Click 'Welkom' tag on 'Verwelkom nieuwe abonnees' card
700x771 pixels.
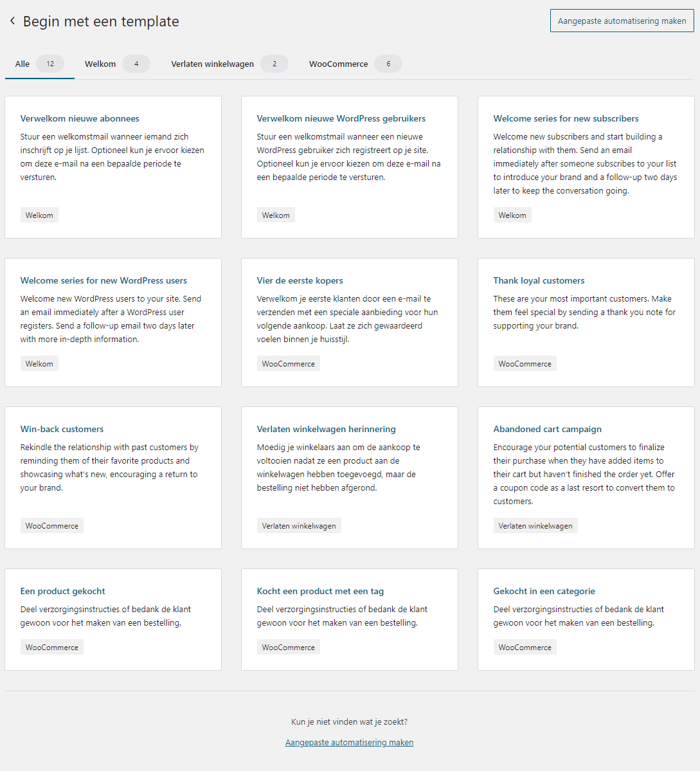pyautogui.click(x=39, y=215)
